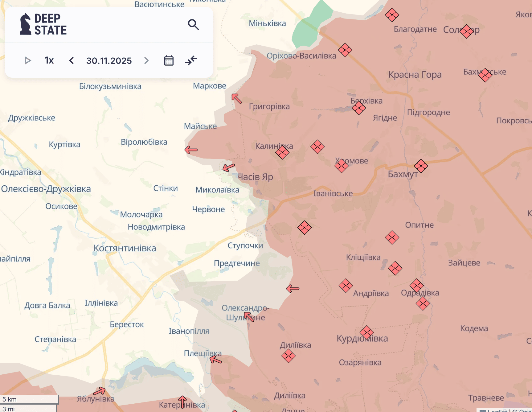
Task: Go to the previous date
Action: tap(72, 60)
